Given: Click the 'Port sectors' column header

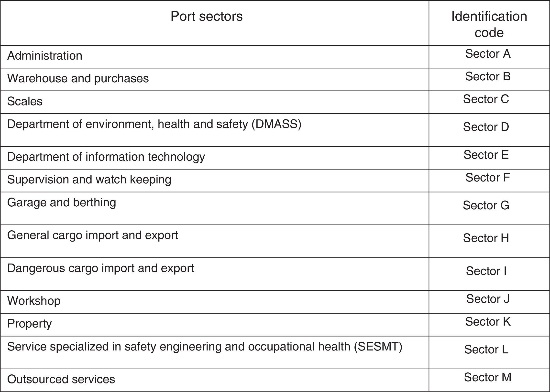Looking at the screenshot, I should coord(207,16).
